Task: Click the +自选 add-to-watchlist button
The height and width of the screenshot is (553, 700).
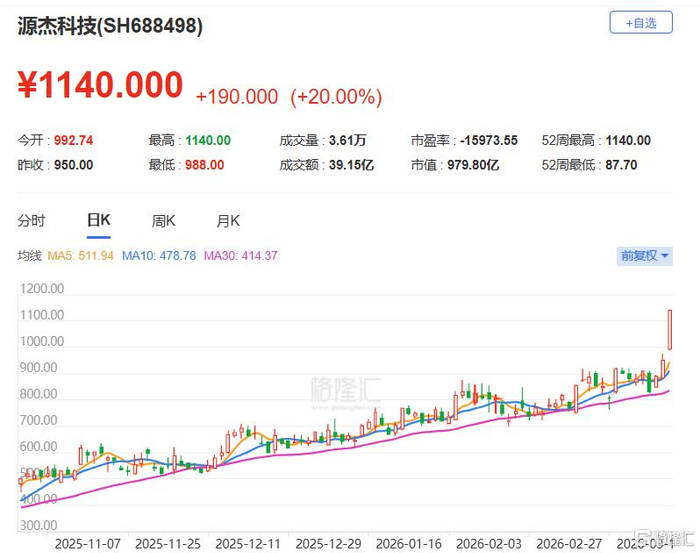Action: (641, 23)
